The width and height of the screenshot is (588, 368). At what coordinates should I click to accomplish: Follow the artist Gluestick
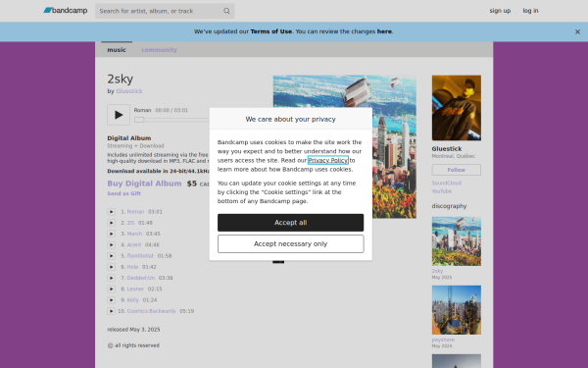[x=457, y=170]
